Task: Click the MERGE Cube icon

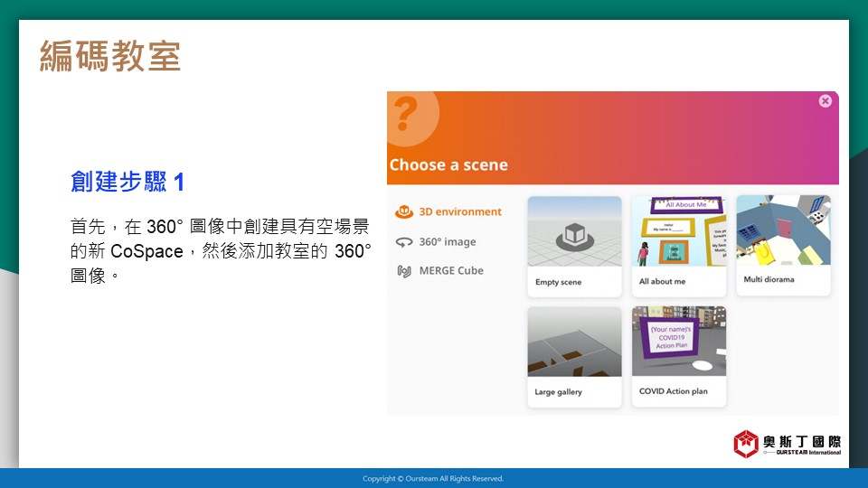Action: pyautogui.click(x=404, y=271)
